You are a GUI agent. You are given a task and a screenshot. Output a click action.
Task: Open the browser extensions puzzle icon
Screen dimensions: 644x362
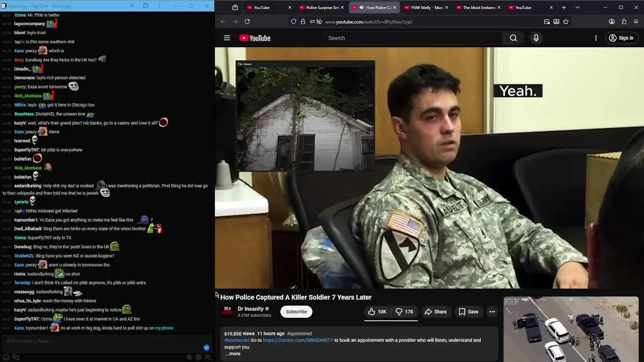(x=624, y=22)
